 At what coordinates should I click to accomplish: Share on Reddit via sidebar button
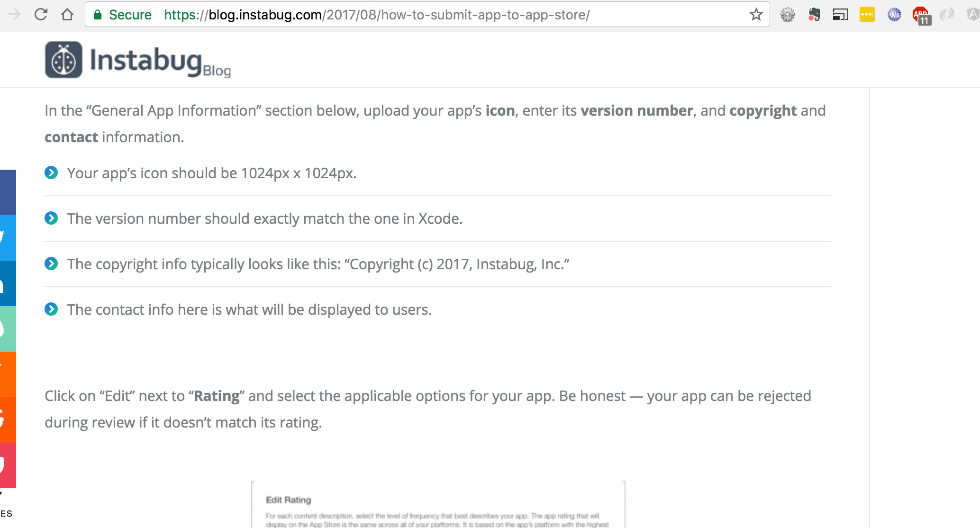tap(8, 420)
